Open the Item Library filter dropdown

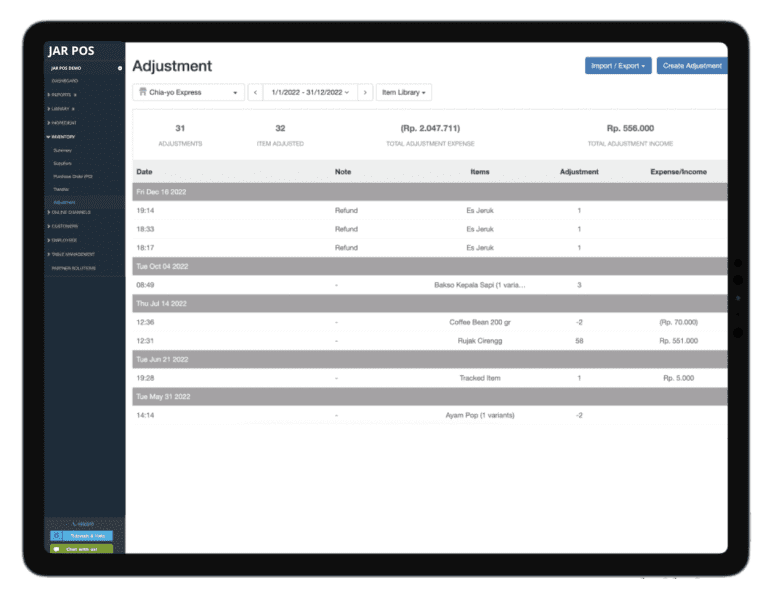tap(405, 93)
